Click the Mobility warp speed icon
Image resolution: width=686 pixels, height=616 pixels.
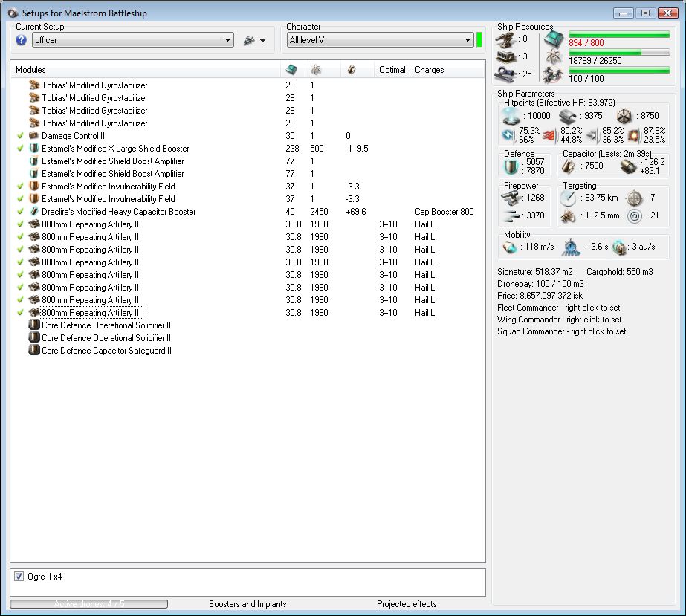tap(620, 247)
